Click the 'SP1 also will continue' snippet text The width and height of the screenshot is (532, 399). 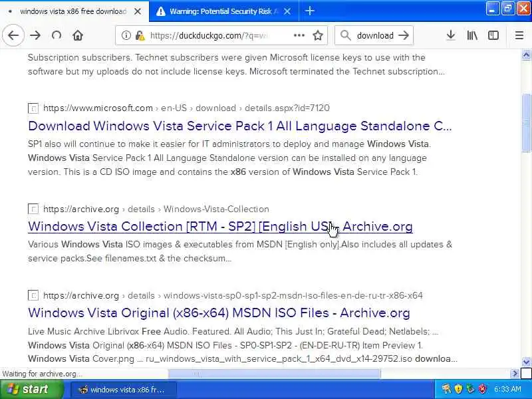tap(229, 158)
